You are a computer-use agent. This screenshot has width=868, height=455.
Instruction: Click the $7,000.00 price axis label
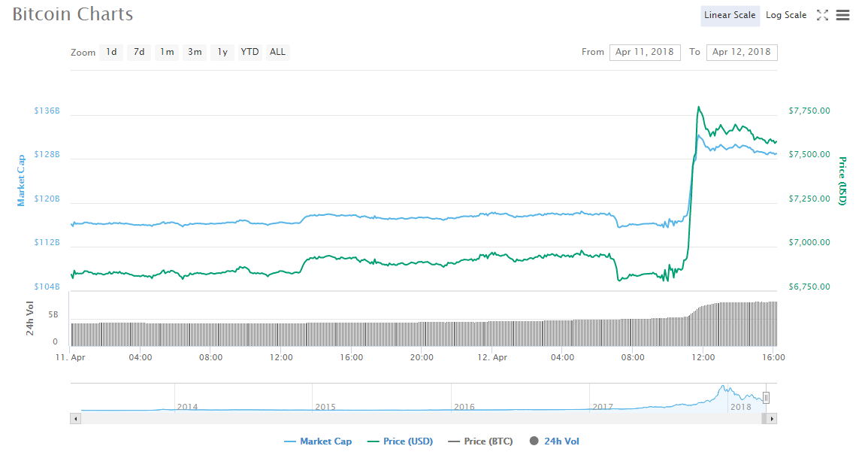coord(809,243)
